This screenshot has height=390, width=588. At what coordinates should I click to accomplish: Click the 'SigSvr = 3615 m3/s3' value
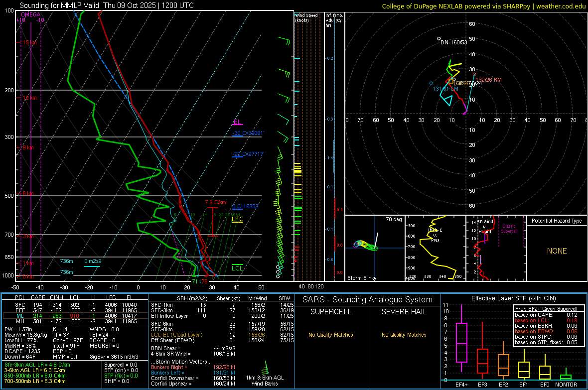tap(114, 357)
